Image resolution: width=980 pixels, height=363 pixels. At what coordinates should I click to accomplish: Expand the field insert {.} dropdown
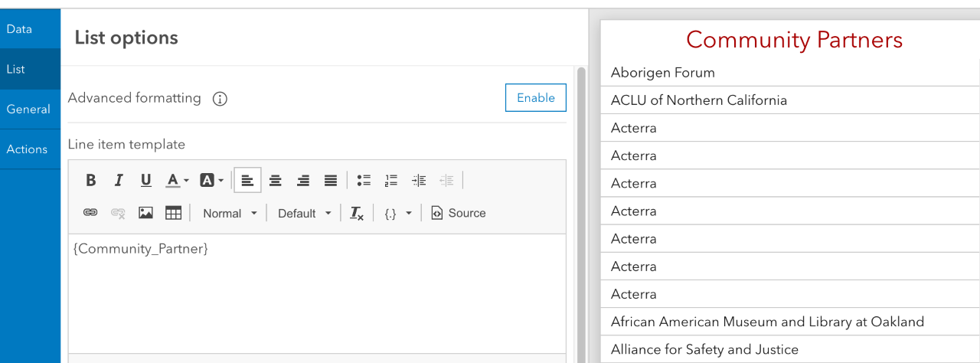[x=397, y=213]
